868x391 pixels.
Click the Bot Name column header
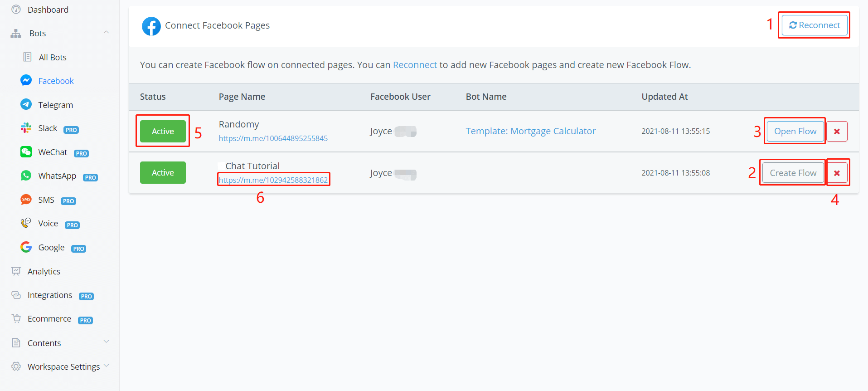click(x=486, y=97)
